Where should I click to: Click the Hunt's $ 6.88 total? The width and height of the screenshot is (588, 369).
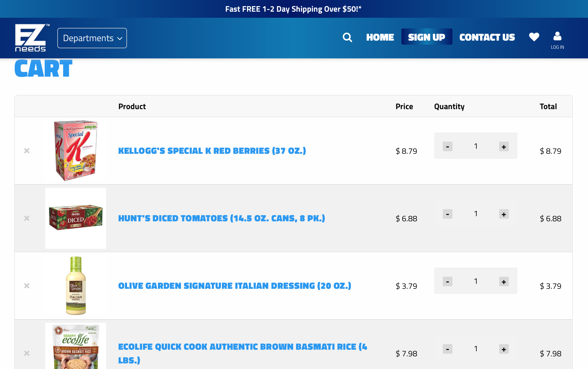[x=550, y=219]
